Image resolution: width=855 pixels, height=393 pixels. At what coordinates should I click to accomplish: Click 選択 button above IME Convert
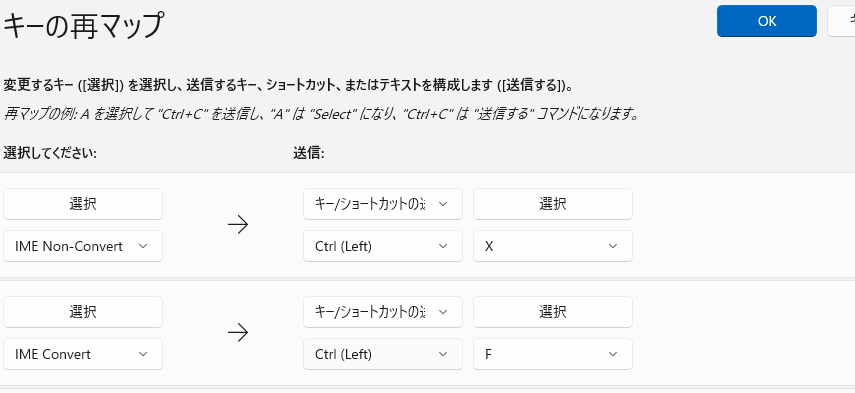[83, 312]
